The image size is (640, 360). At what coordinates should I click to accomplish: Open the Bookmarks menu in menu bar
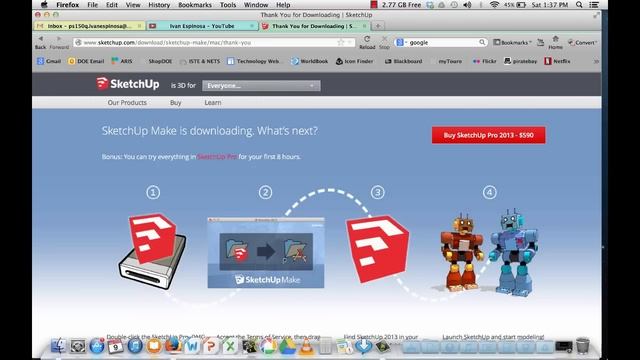195,5
